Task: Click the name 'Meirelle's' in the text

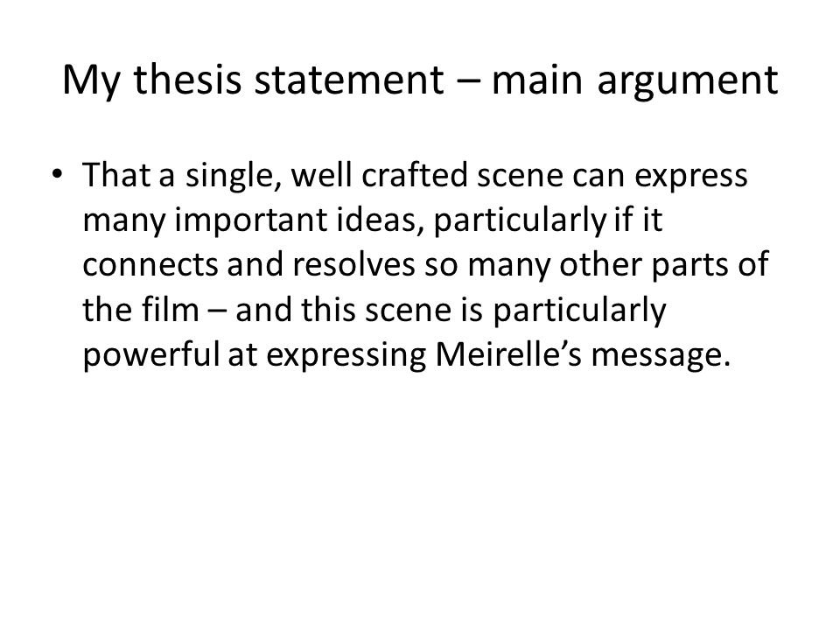Action: 508,354
